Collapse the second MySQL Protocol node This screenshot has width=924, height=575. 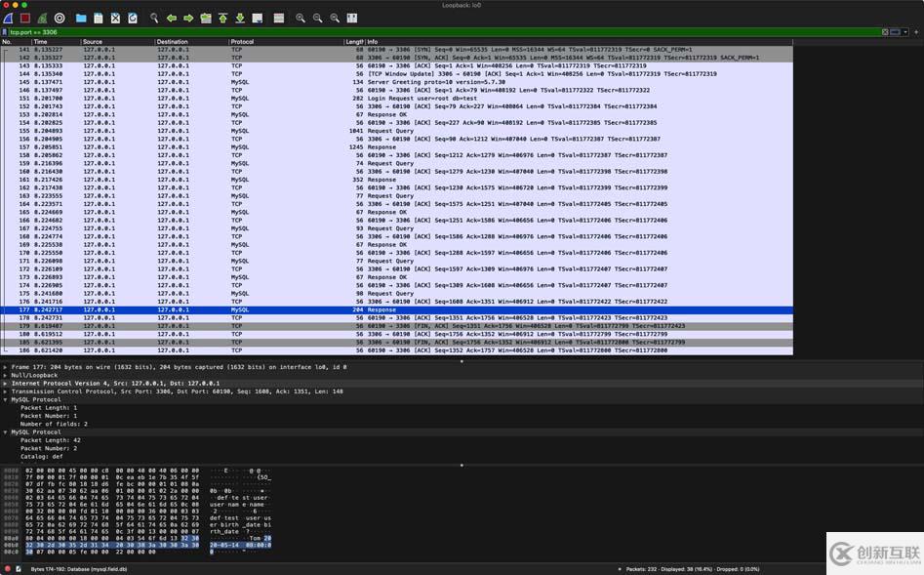pyautogui.click(x=5, y=432)
